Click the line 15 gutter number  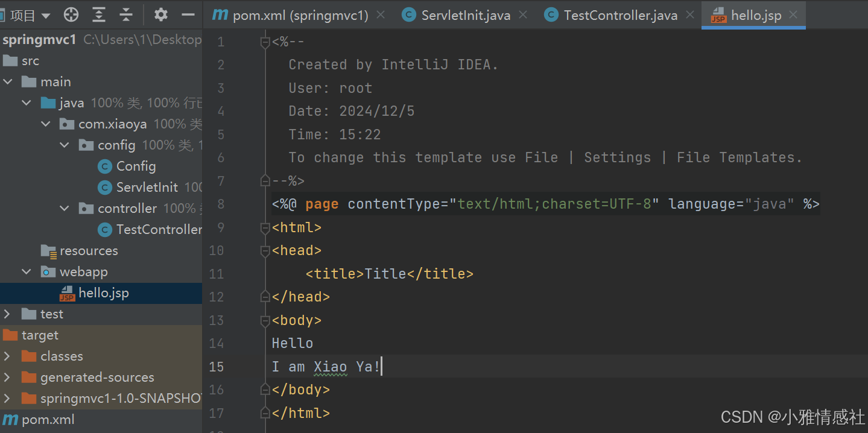[x=216, y=367]
